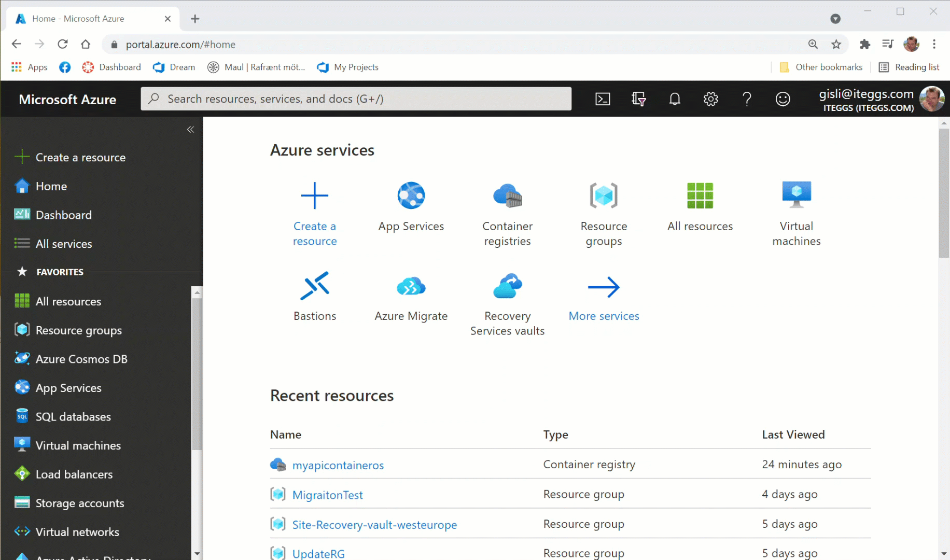Open the Facebook bookmark icon
The image size is (950, 560).
click(x=65, y=67)
